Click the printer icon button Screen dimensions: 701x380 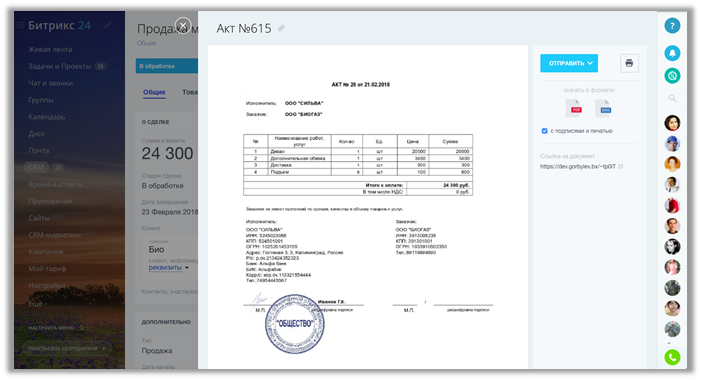pos(629,63)
